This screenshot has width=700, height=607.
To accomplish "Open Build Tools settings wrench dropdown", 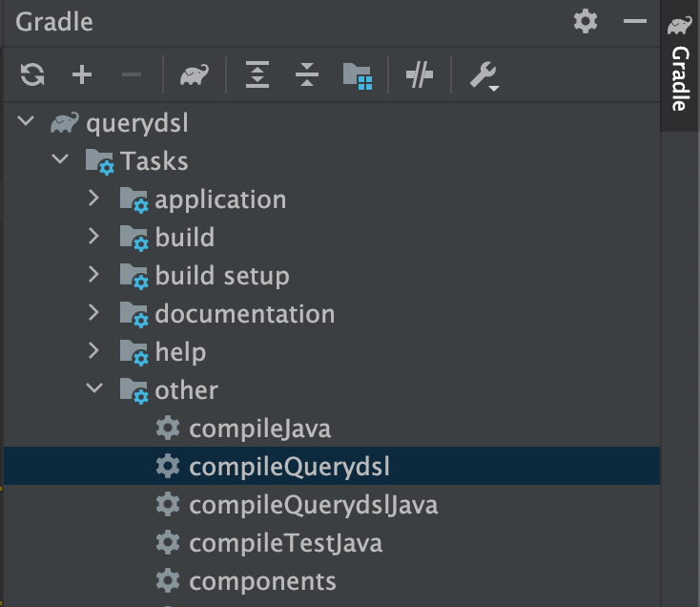I will click(484, 75).
